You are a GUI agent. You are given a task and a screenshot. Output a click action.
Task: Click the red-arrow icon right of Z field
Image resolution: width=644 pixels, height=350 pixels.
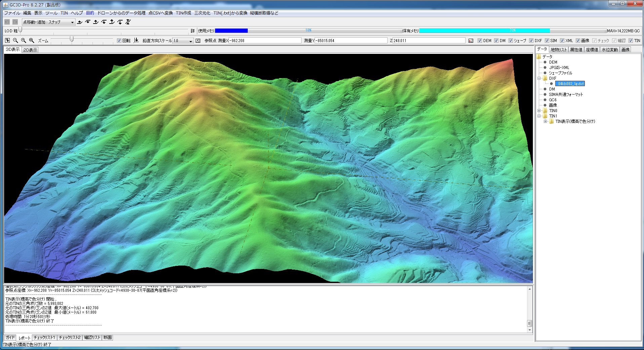pos(471,40)
